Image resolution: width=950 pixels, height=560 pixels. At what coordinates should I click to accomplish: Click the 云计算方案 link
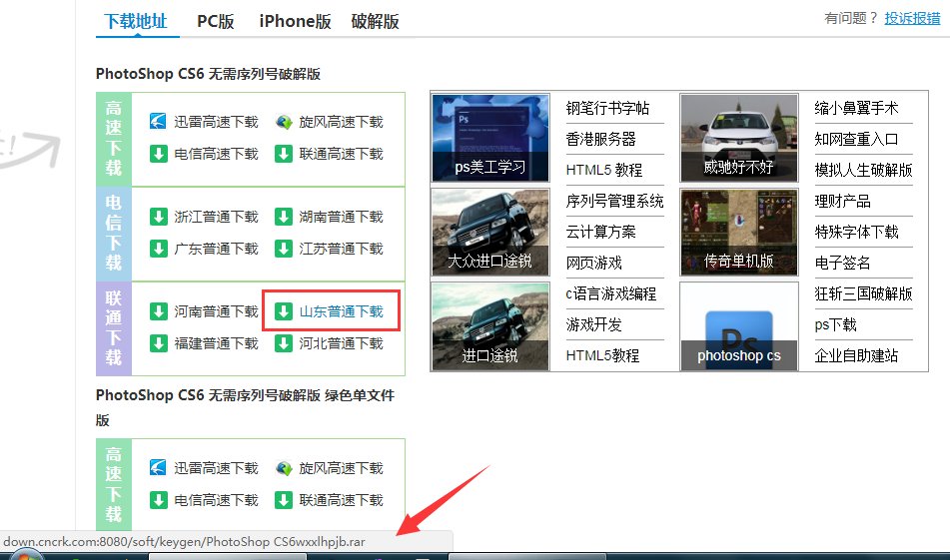point(601,232)
